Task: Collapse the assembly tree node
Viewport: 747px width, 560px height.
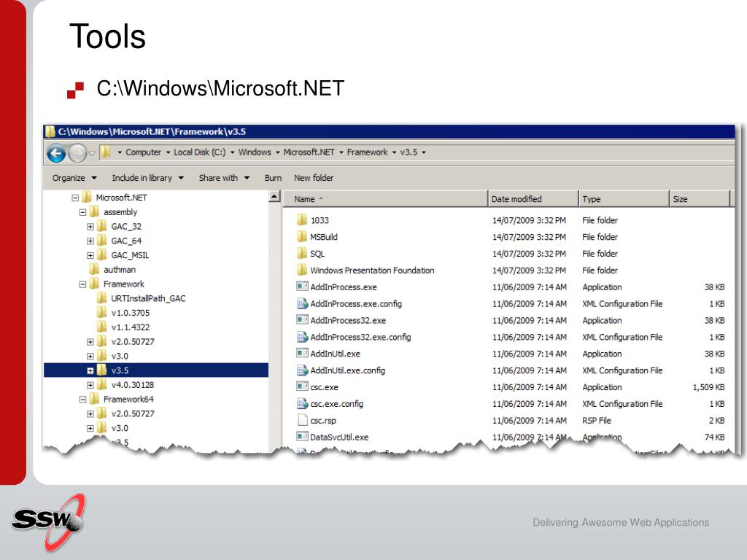Action: [82, 212]
